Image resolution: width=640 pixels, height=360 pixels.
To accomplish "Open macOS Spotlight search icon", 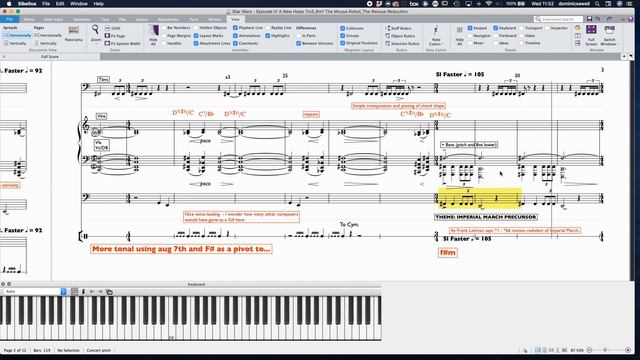I will 597,4.
